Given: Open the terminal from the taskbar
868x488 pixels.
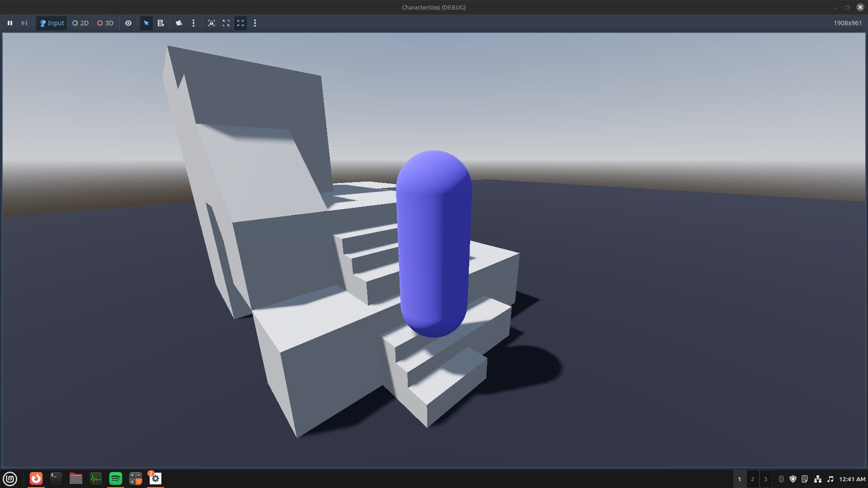Looking at the screenshot, I should click(56, 479).
